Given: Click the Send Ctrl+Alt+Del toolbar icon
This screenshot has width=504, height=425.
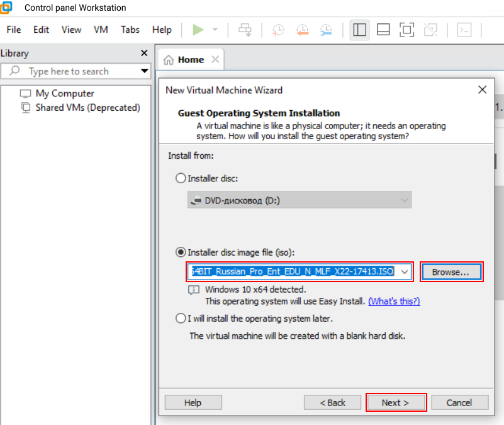Looking at the screenshot, I should (x=245, y=30).
